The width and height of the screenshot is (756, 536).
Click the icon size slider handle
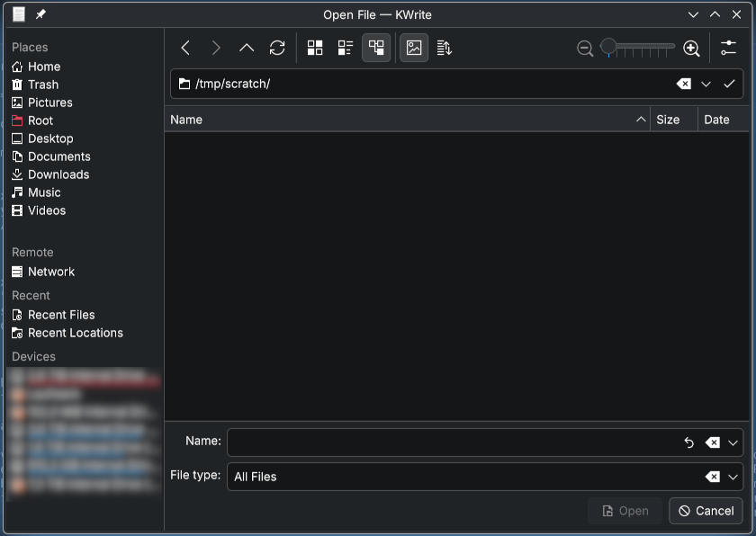point(608,47)
